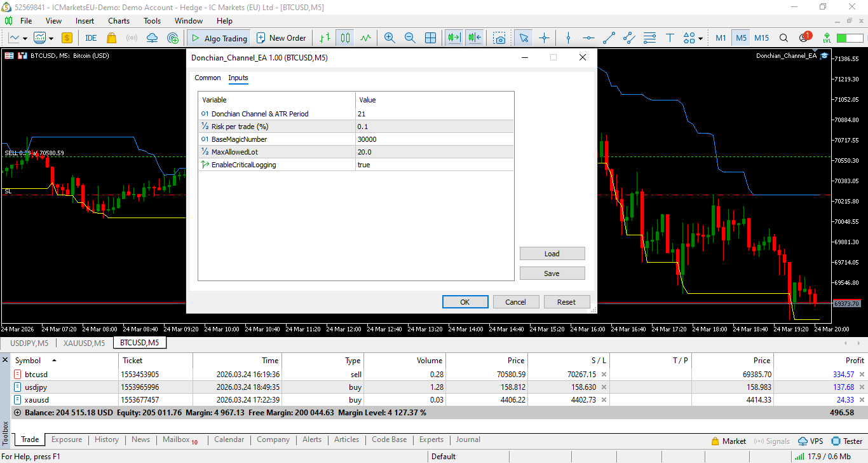The image size is (868, 463).
Task: Open the Window menu
Action: pyautogui.click(x=189, y=21)
